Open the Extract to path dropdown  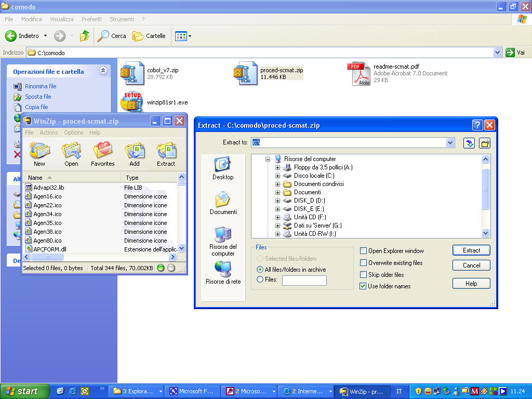[x=450, y=142]
